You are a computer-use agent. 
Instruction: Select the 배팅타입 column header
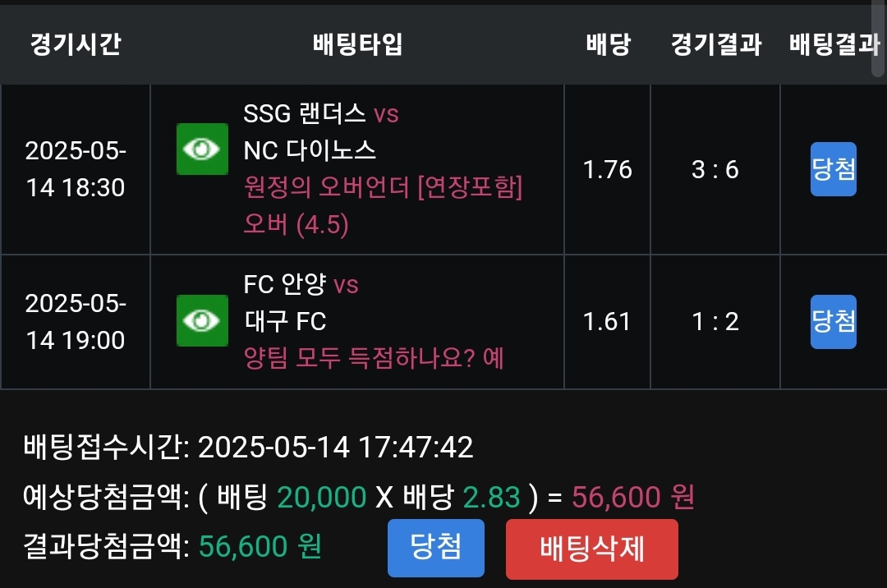(x=357, y=44)
